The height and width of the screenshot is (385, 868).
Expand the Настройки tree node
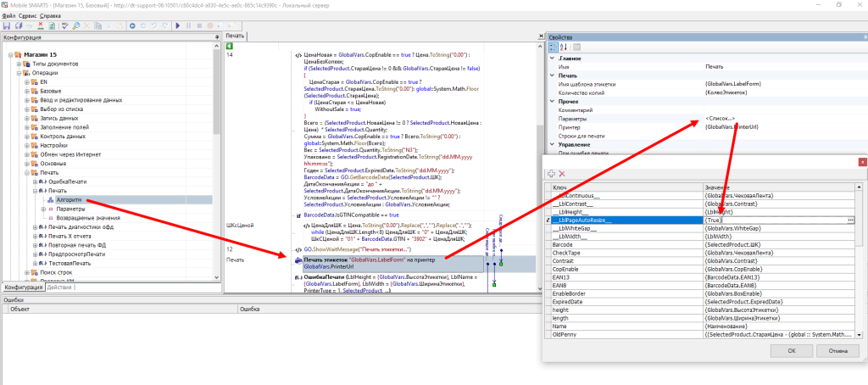tap(26, 146)
